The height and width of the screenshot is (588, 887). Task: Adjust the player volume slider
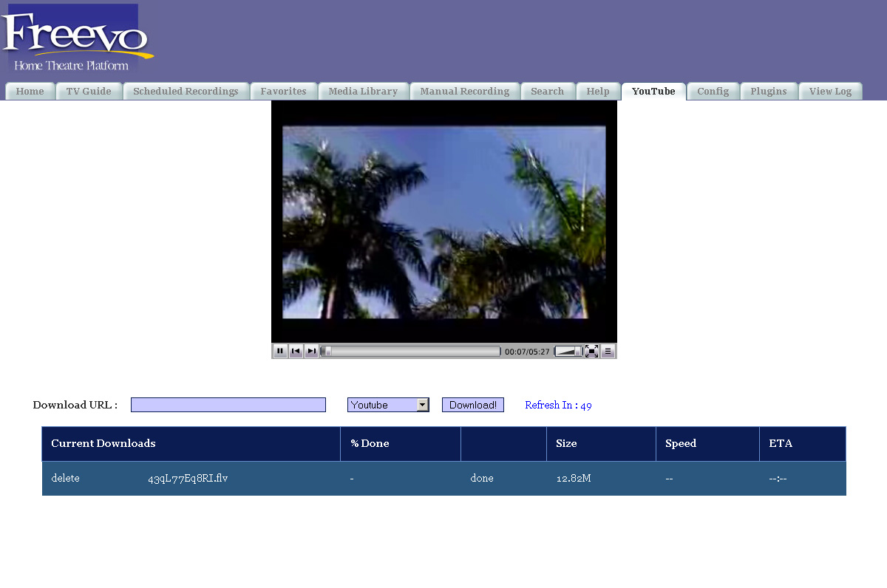click(568, 352)
